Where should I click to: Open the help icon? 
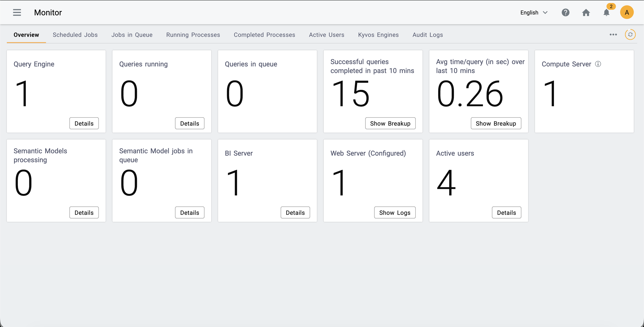point(566,12)
